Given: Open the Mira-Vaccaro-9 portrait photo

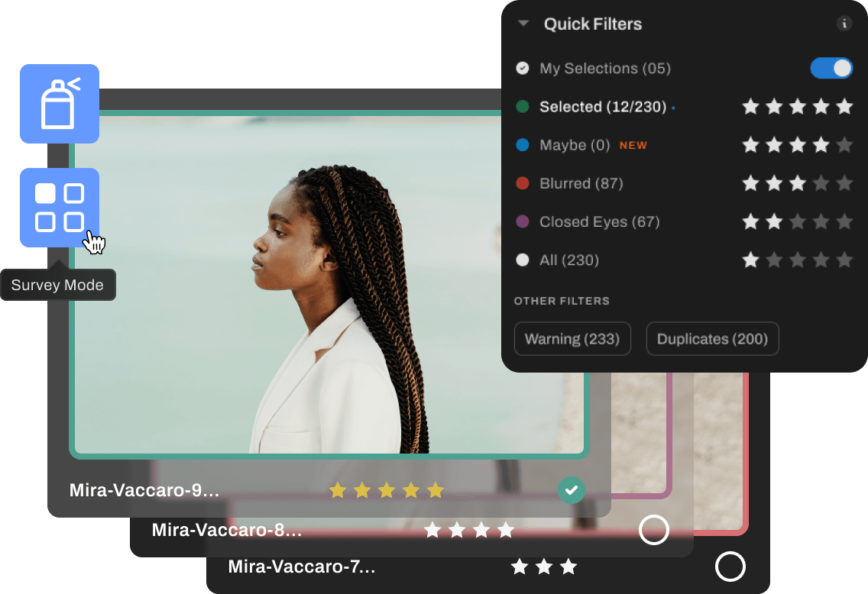Looking at the screenshot, I should tap(329, 284).
